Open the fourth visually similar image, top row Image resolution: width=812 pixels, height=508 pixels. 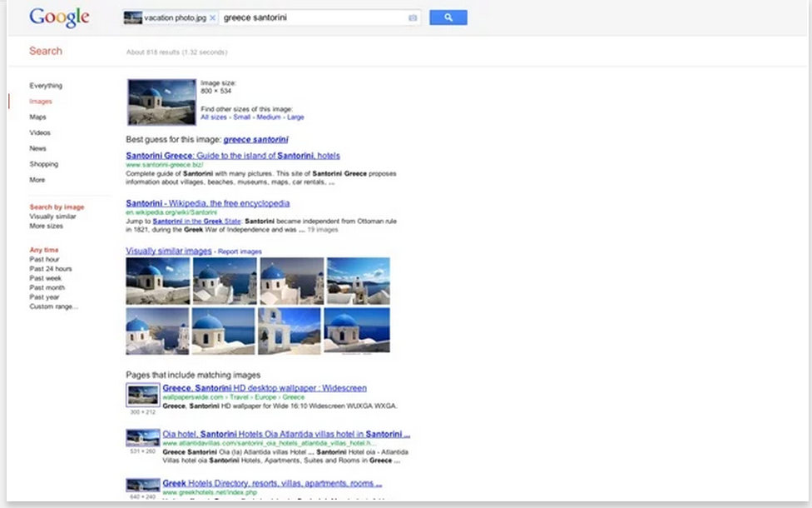coord(359,281)
